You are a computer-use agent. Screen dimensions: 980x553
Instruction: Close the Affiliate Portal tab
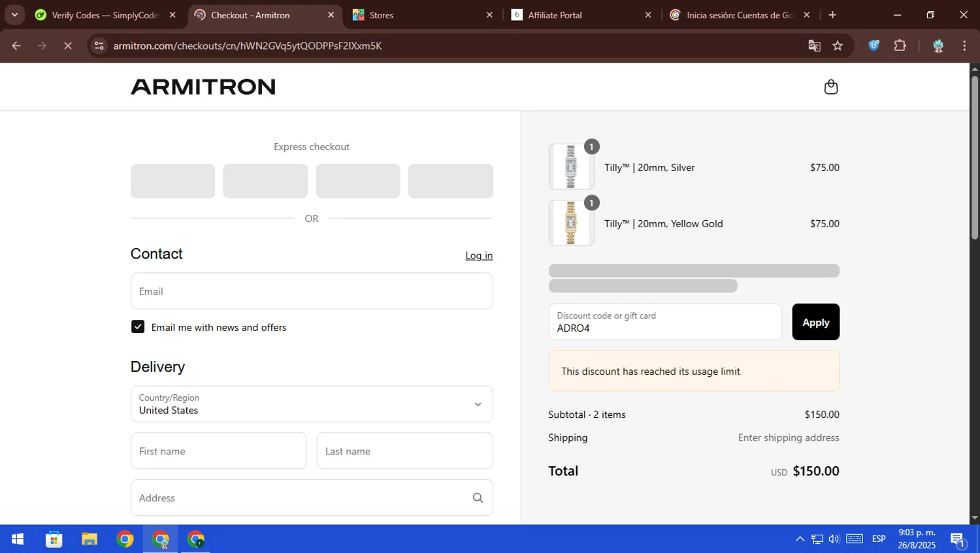[648, 15]
